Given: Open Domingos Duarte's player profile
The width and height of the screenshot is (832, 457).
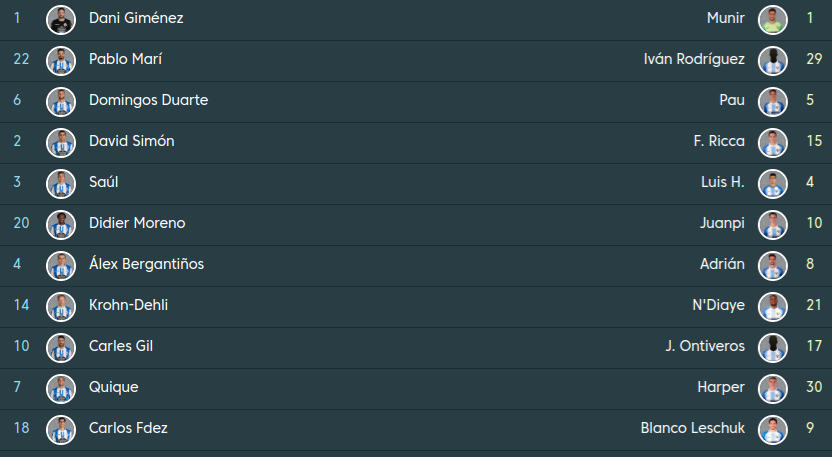Looking at the screenshot, I should 148,101.
